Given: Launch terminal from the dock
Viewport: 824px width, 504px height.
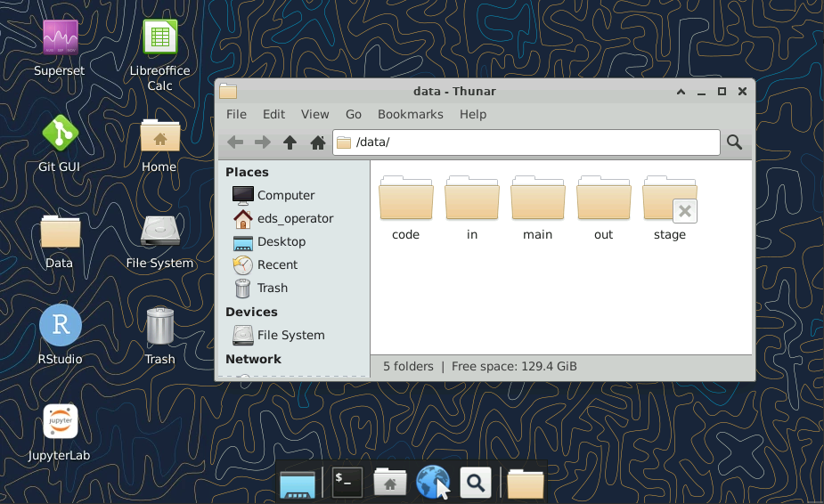Looking at the screenshot, I should click(x=347, y=482).
